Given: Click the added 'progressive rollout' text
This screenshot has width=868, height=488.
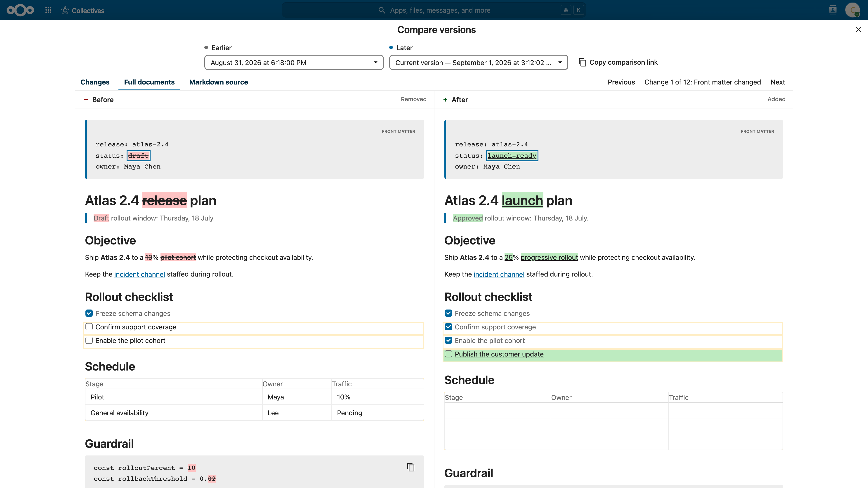Looking at the screenshot, I should [549, 257].
